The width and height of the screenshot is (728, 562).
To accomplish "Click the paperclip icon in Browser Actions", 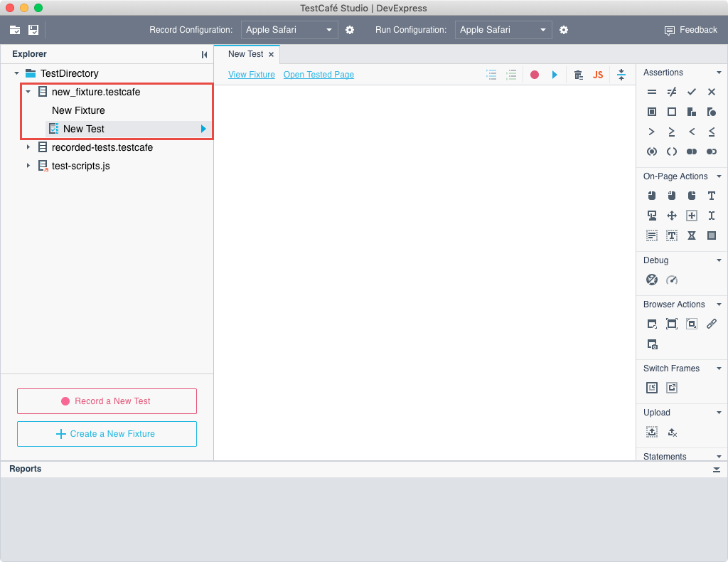I will pos(711,324).
